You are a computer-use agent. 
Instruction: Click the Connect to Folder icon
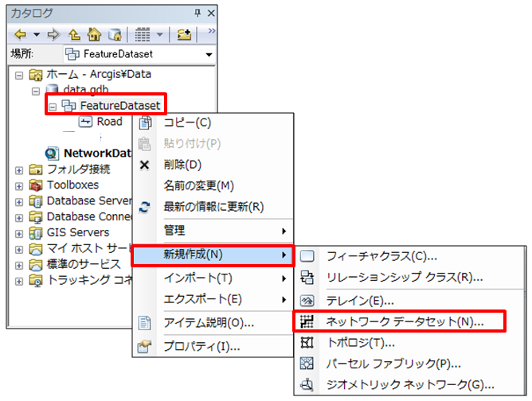click(x=184, y=35)
